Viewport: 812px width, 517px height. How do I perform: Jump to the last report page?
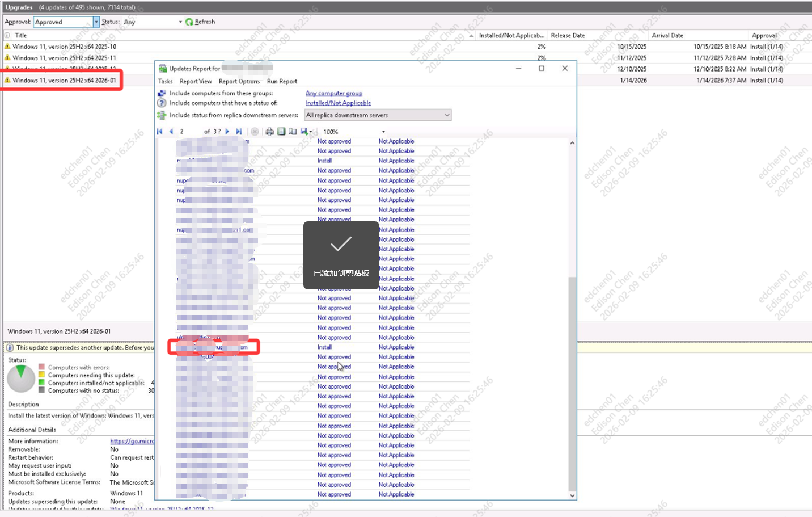(x=239, y=132)
